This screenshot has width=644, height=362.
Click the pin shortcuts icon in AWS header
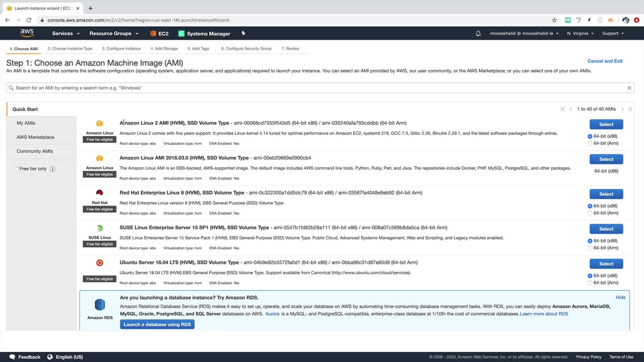(244, 33)
